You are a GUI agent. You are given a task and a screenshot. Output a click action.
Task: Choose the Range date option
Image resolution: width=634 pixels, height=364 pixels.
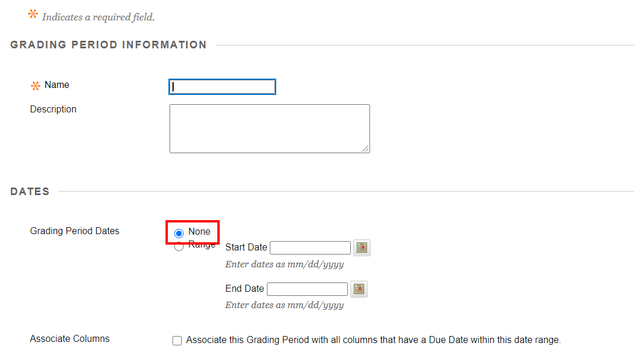coord(179,246)
